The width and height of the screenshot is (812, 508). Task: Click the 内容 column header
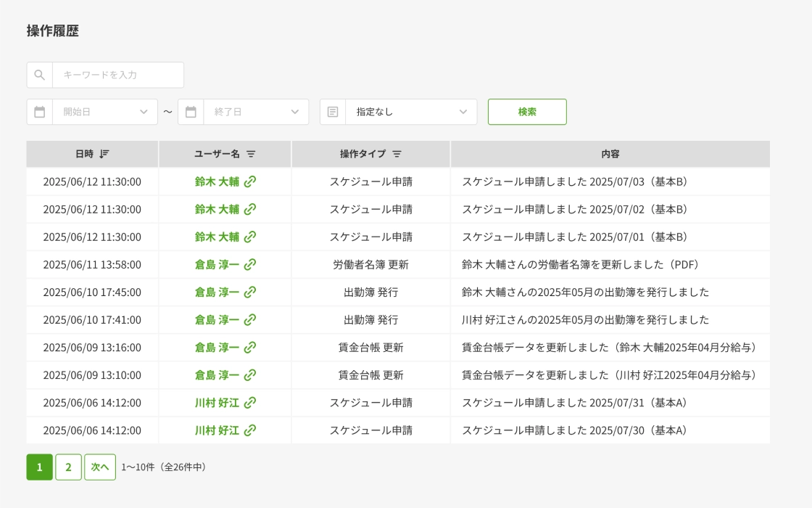(x=610, y=154)
